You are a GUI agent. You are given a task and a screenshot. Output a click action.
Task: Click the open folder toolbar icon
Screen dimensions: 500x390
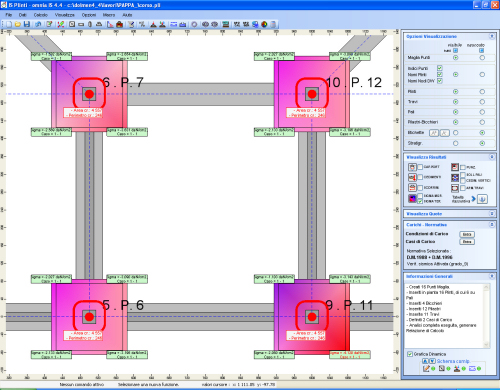(x=18, y=24)
